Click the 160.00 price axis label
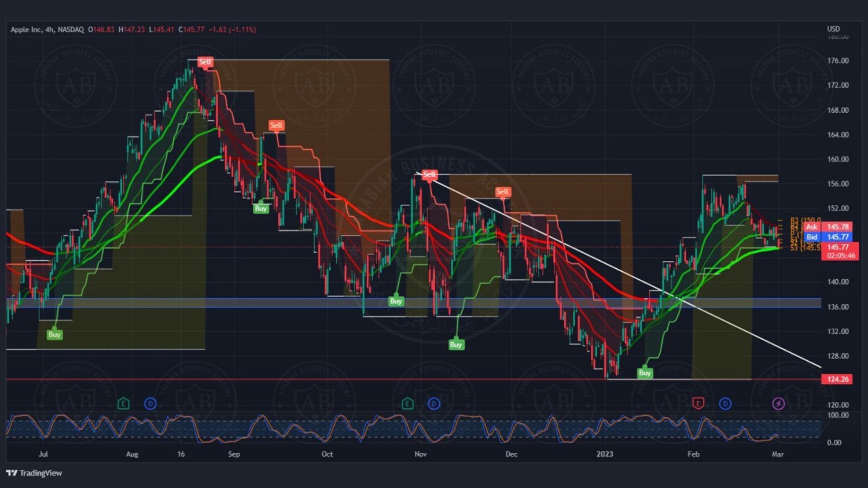This screenshot has width=868, height=488. tap(838, 159)
